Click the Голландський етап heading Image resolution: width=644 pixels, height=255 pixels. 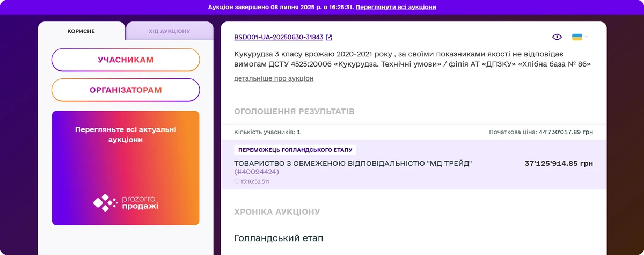click(x=279, y=238)
